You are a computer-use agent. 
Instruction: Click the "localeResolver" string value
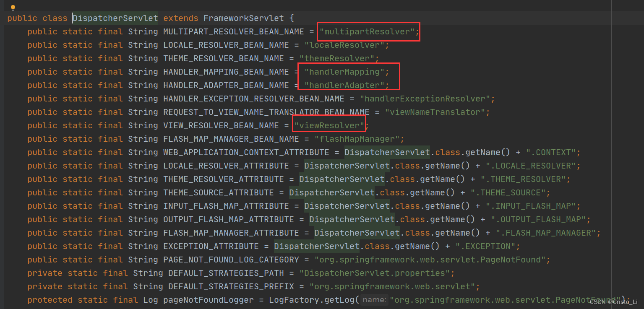pos(344,45)
